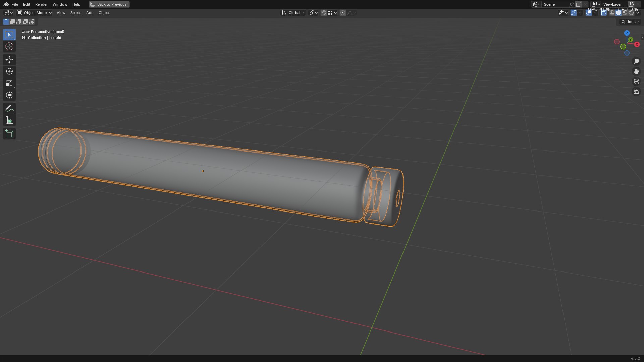The image size is (644, 362).
Task: Open the Options dropdown
Action: pyautogui.click(x=630, y=22)
